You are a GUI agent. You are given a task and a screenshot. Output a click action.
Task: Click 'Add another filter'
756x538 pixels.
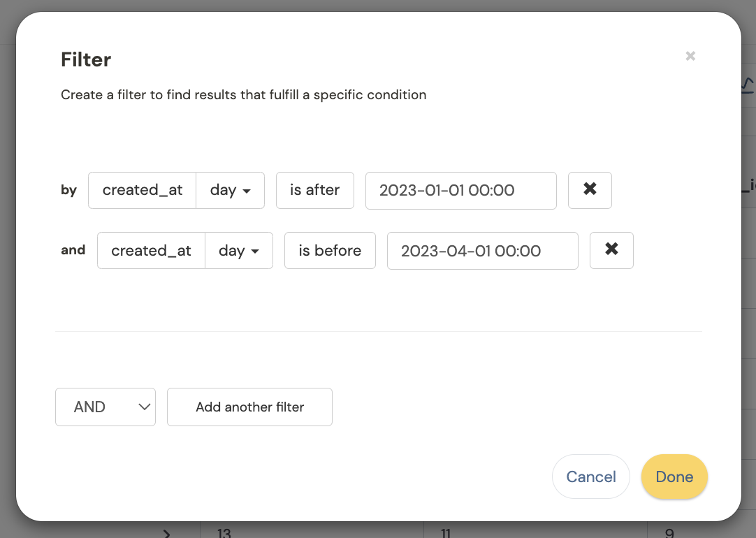click(249, 407)
